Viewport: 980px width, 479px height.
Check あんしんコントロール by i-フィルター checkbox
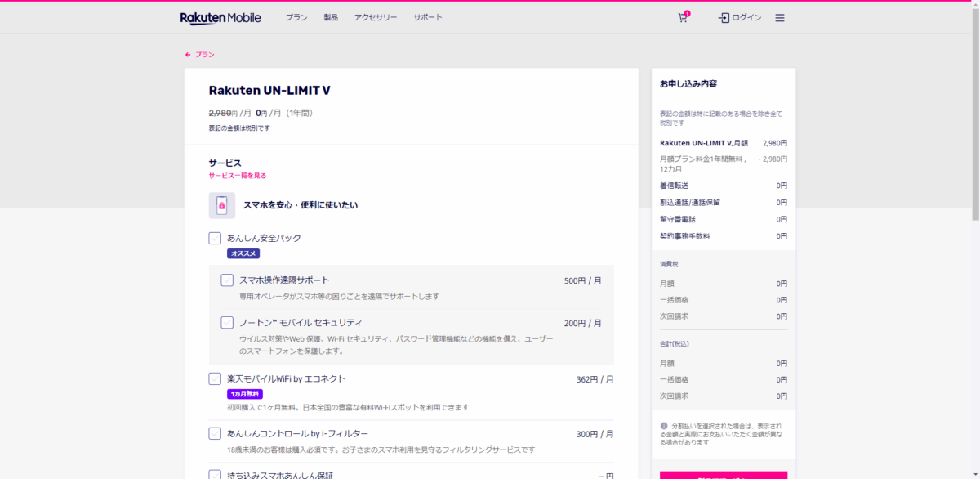point(215,433)
